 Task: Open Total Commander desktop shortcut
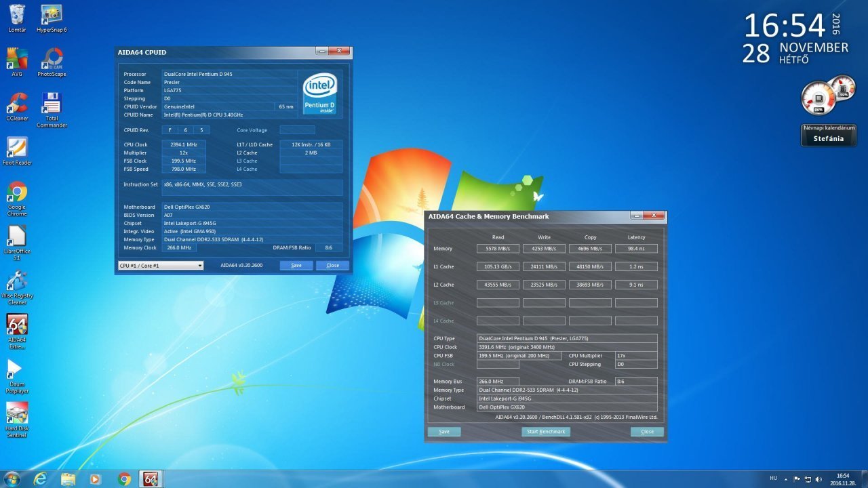click(x=52, y=110)
